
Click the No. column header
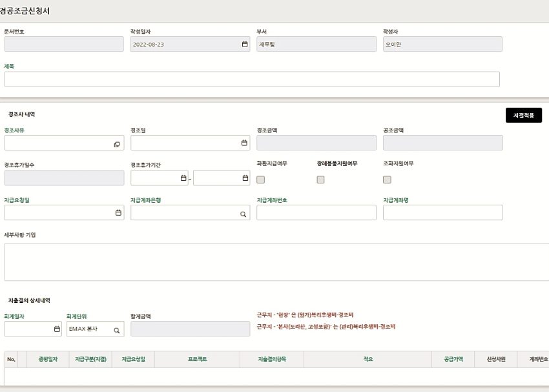[x=11, y=360]
